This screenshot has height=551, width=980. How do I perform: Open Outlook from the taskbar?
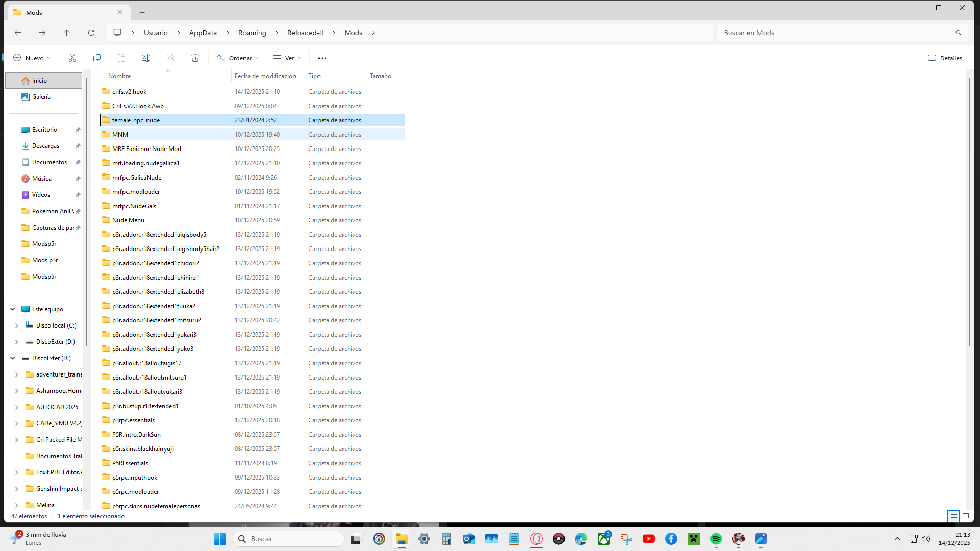click(x=469, y=539)
